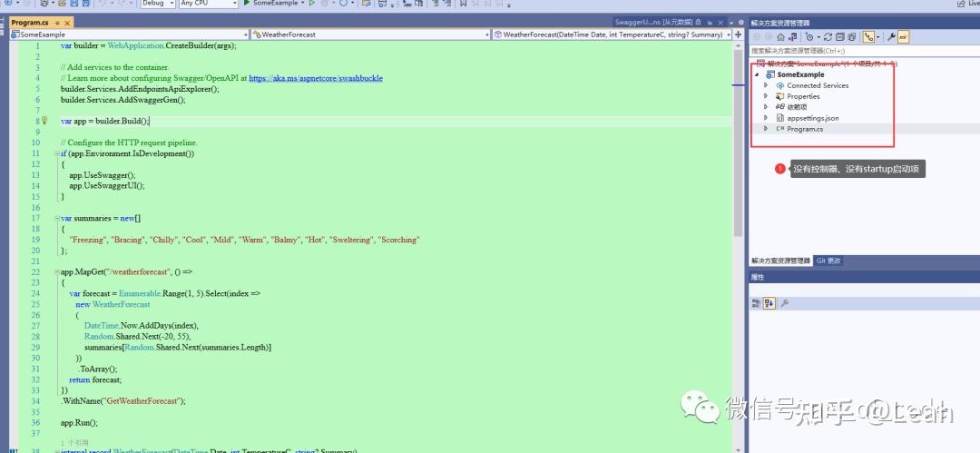This screenshot has height=453, width=980.
Task: Click the Home icon in Solution Explorer toolbar
Action: (780, 37)
